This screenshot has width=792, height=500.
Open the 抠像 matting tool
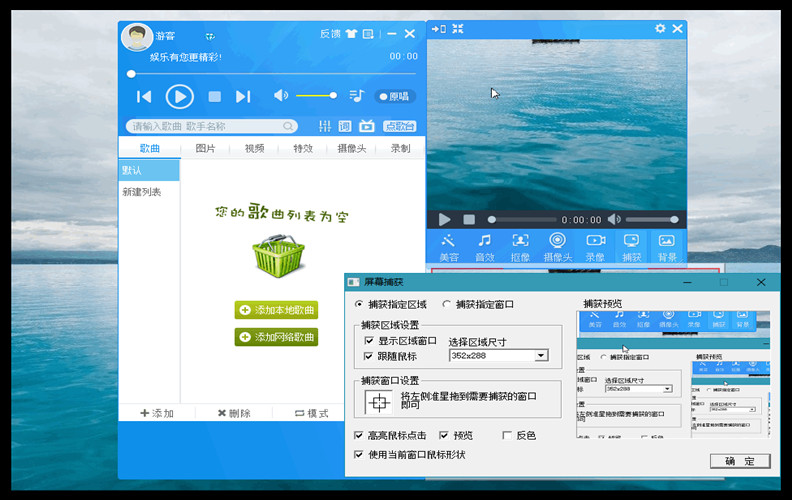click(520, 245)
